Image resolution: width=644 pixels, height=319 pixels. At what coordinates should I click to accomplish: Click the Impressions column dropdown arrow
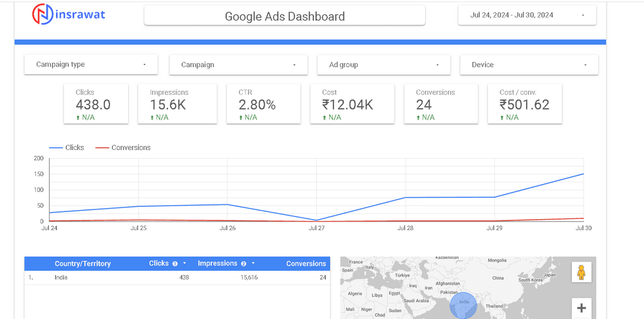[254, 264]
